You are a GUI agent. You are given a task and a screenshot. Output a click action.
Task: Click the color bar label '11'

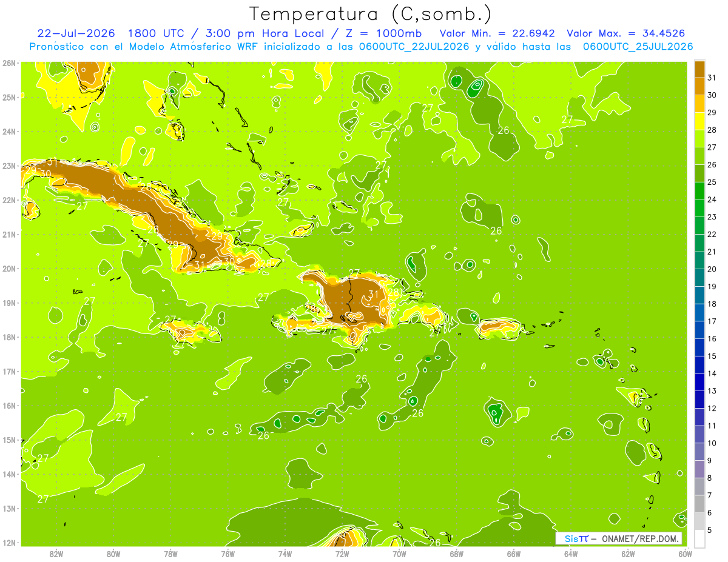(712, 426)
